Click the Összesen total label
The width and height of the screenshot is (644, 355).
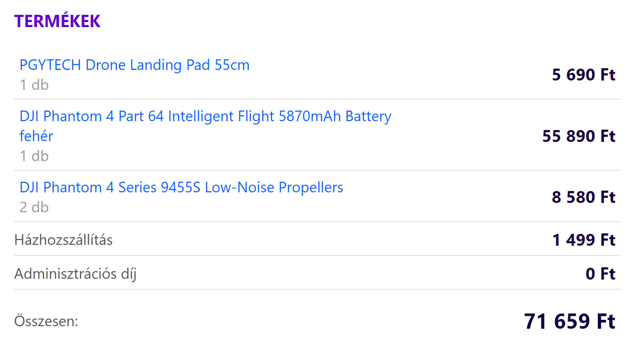pyautogui.click(x=46, y=321)
